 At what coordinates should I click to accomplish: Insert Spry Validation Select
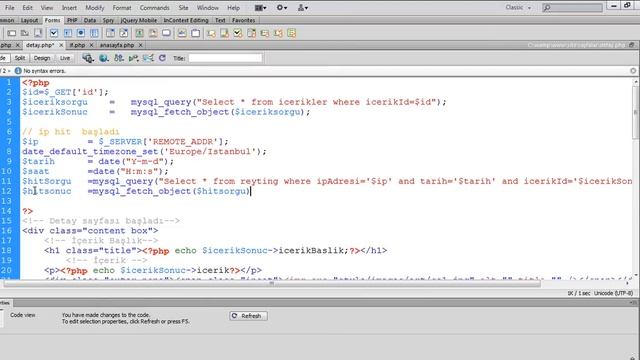pos(251,33)
